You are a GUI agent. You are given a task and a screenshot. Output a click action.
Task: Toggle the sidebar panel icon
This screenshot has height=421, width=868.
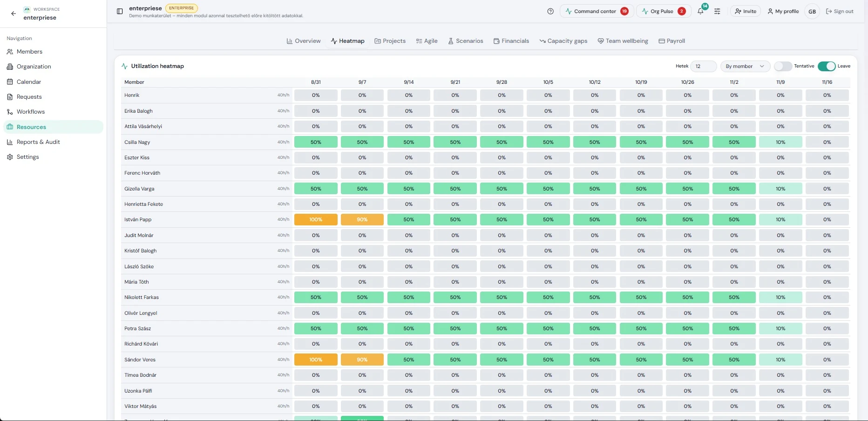120,11
